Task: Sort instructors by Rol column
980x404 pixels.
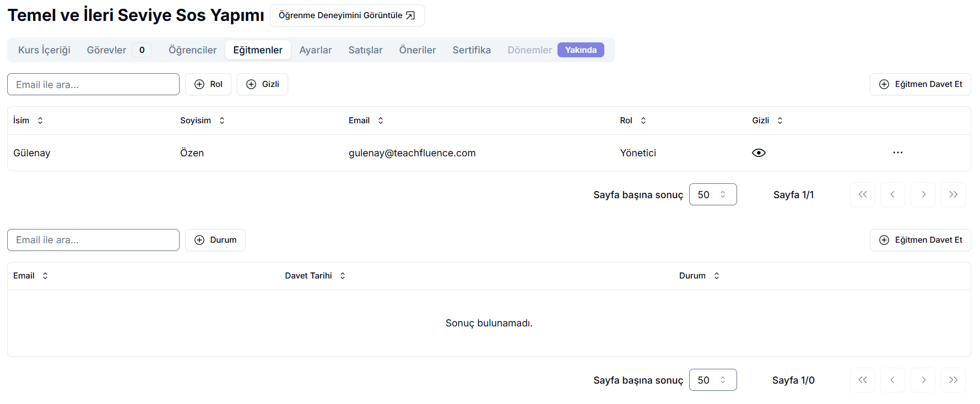Action: coord(633,121)
